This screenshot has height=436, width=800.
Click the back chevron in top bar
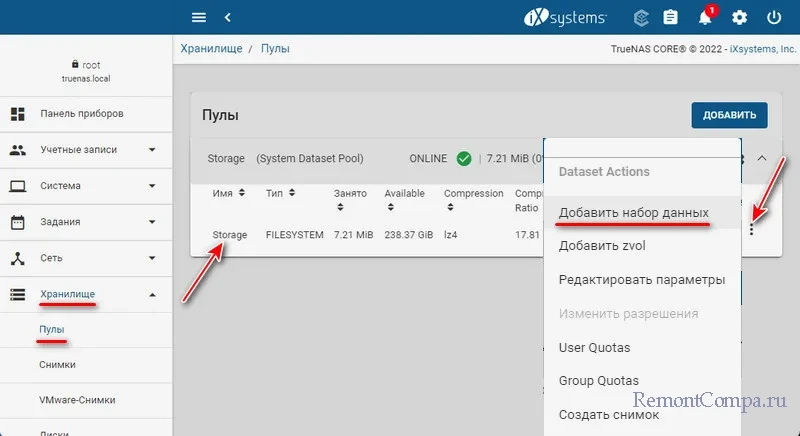(228, 17)
